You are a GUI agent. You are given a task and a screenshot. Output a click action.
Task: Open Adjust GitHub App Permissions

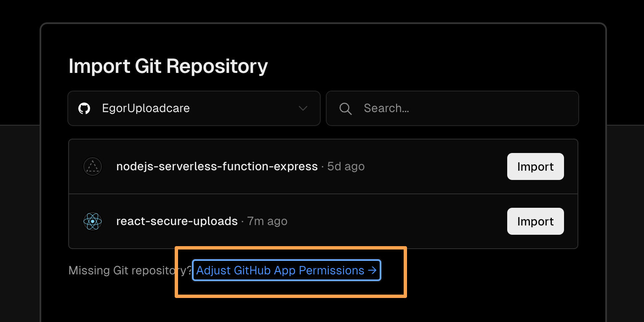point(286,270)
